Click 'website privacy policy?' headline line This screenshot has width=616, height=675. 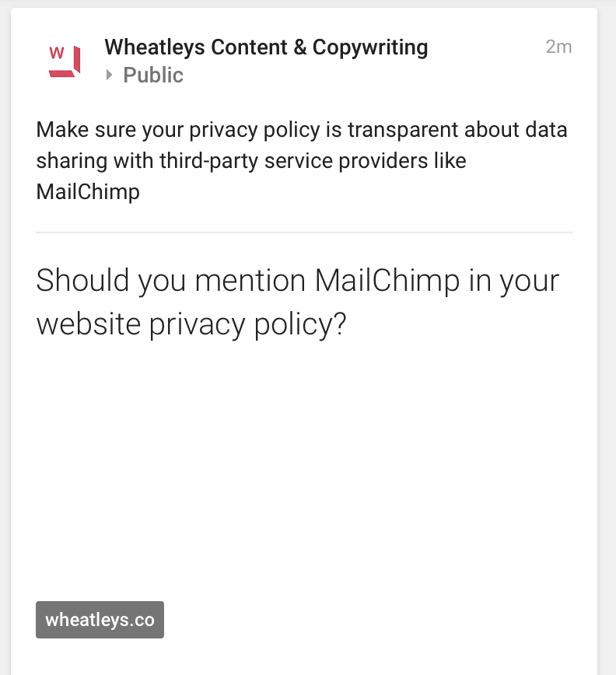point(191,324)
